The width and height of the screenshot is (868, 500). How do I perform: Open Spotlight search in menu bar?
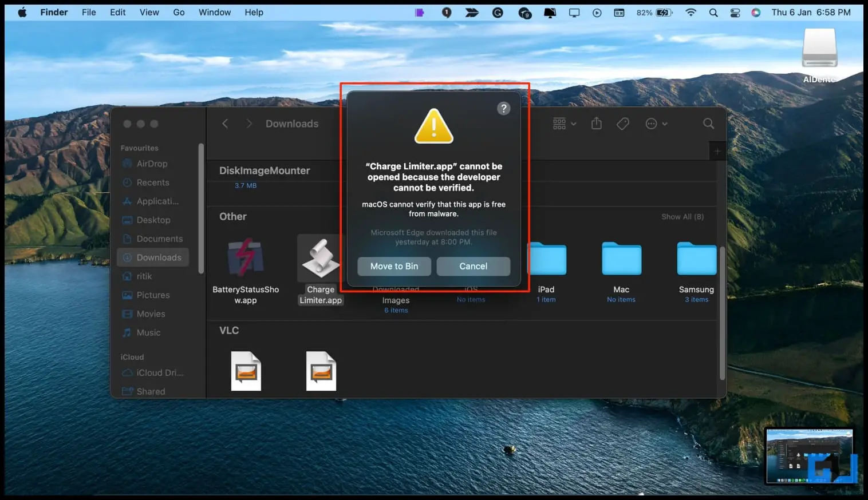[713, 12]
